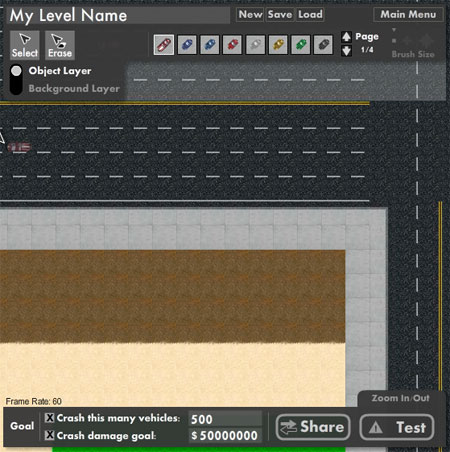Screen dimensions: 450x452
Task: Select the second blue car in the palette
Action: [x=209, y=44]
